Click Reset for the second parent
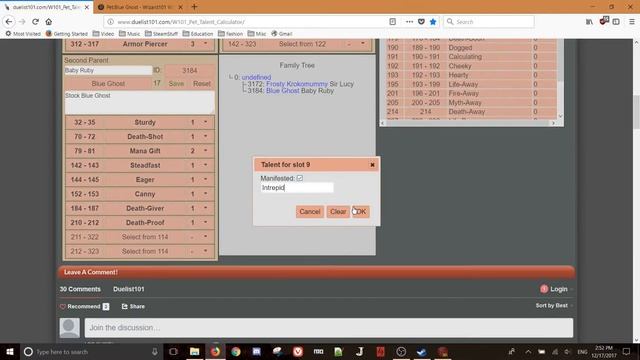Screen dimensions: 640x360 pos(202,83)
